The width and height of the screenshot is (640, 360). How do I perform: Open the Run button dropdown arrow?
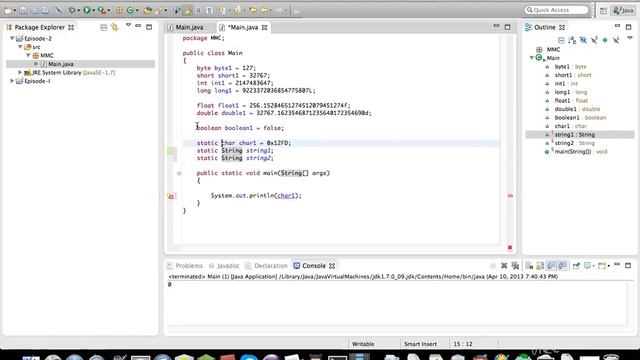[93, 10]
